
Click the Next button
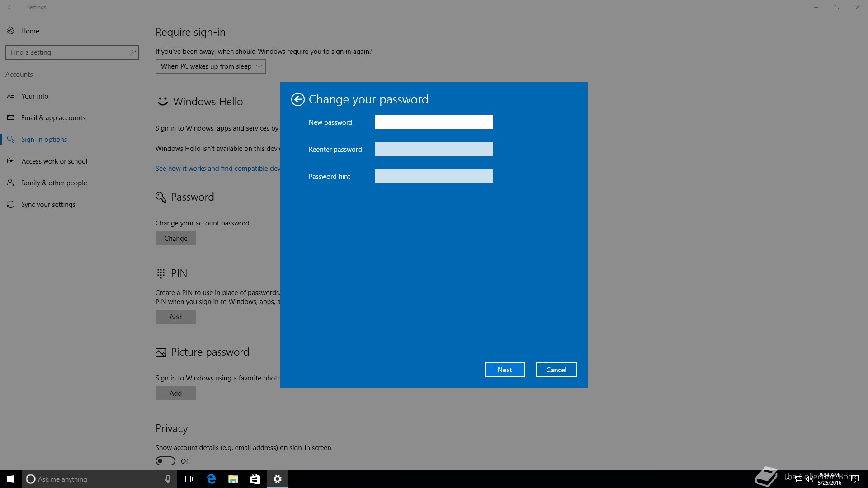pyautogui.click(x=505, y=370)
